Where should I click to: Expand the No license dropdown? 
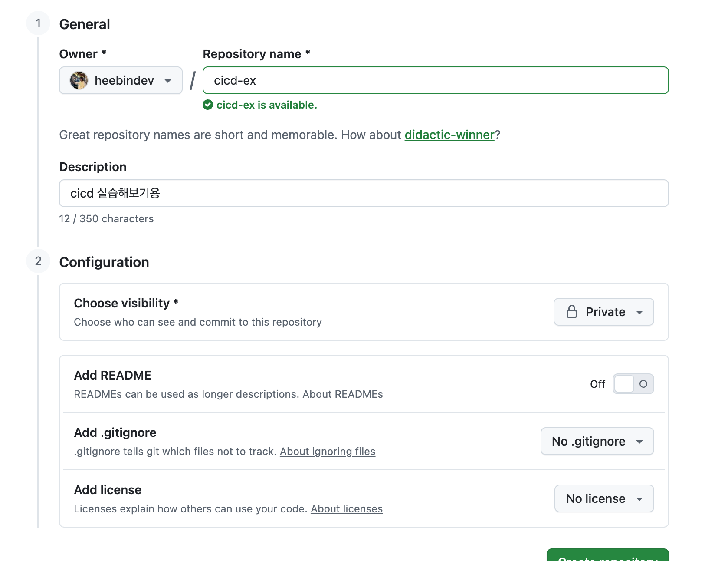tap(604, 498)
